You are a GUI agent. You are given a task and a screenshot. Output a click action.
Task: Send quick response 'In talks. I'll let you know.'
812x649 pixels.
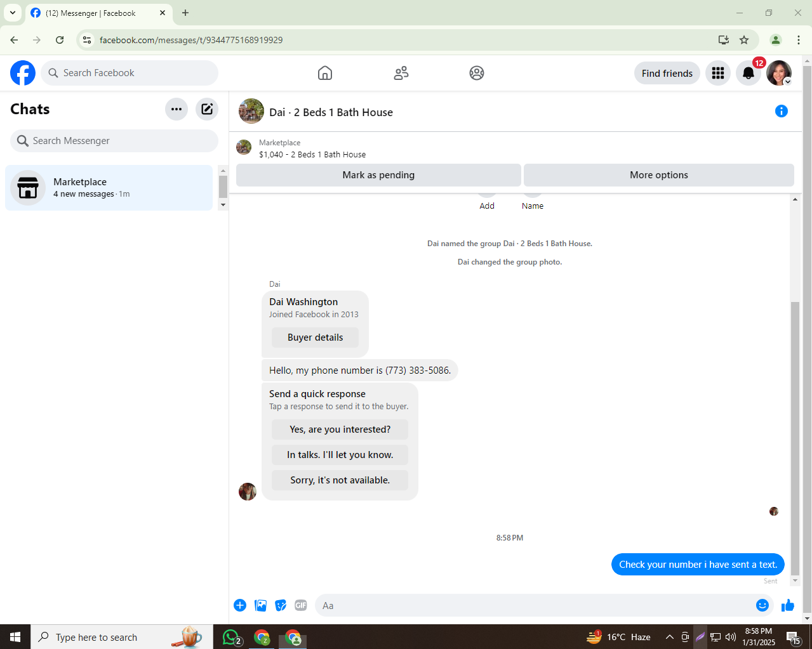coord(340,455)
